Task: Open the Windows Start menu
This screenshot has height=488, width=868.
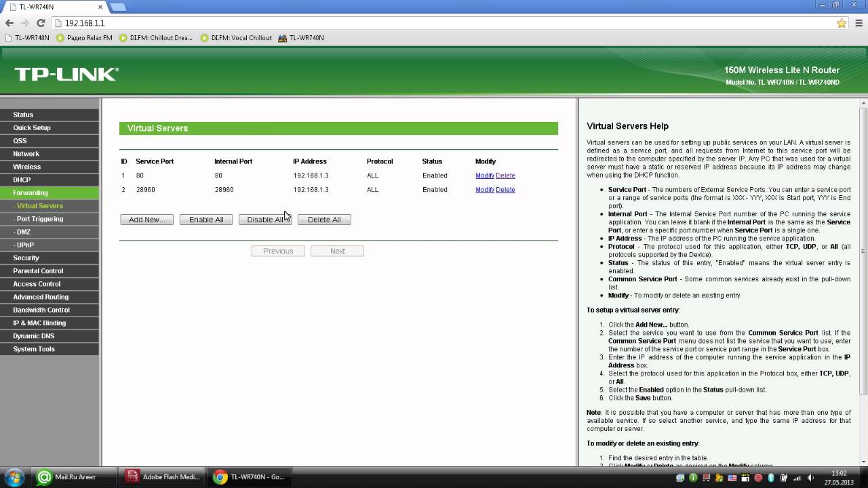Action: coord(15,477)
